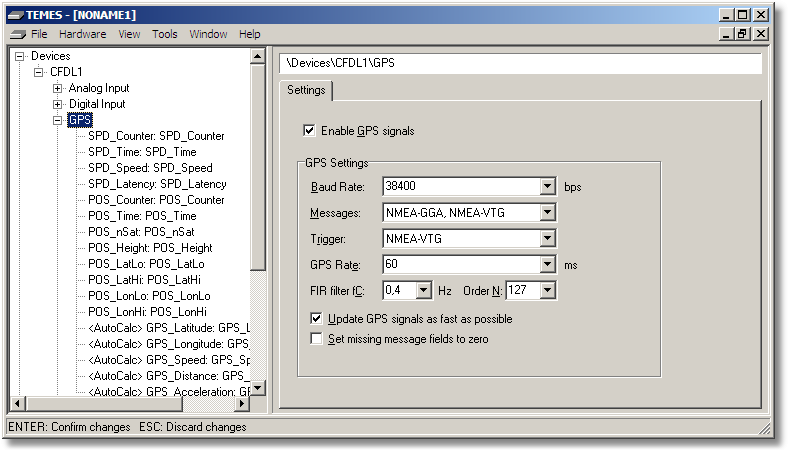The height and width of the screenshot is (453, 789).
Task: Minimize the TEMES main window
Action: [726, 15]
